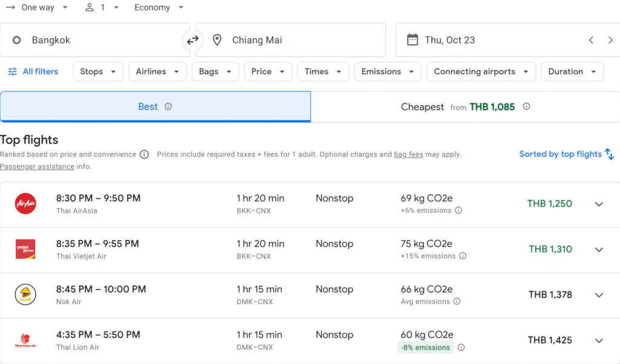Go to the next date with the right arrow
The width and height of the screenshot is (620, 364).
click(x=610, y=41)
